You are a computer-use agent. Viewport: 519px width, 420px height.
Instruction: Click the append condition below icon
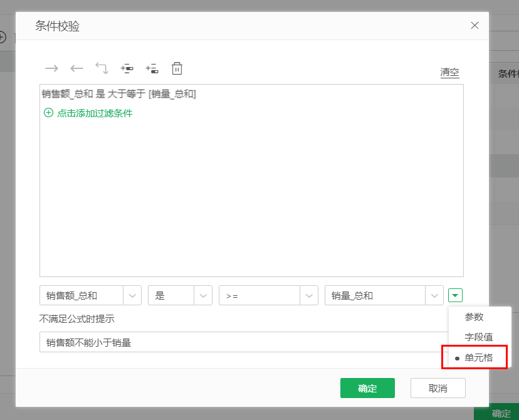pyautogui.click(x=152, y=68)
